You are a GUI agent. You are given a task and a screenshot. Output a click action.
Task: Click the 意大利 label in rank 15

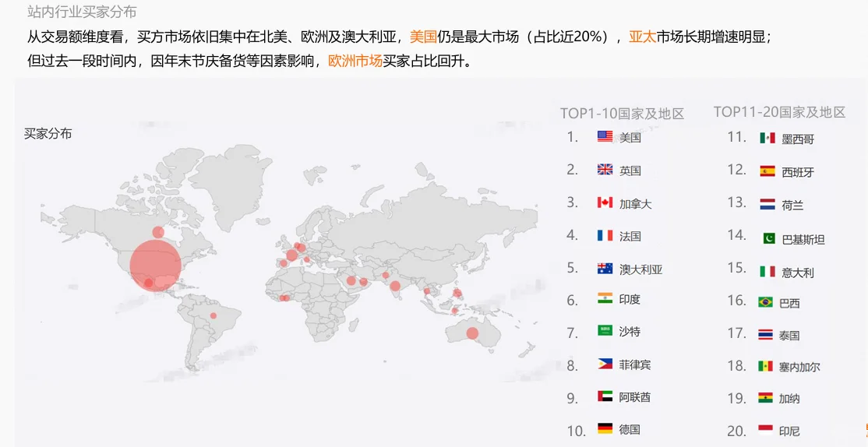(798, 273)
